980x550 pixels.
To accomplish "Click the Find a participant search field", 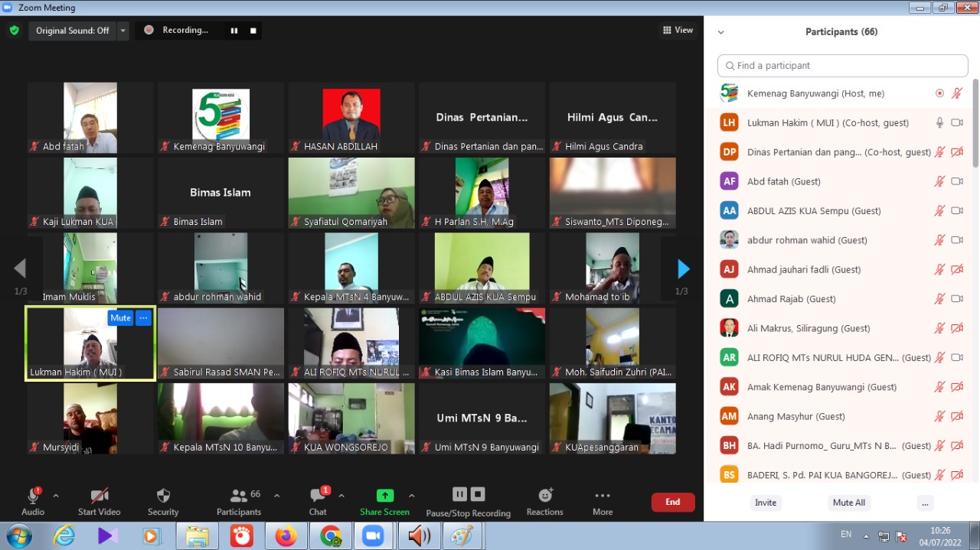I will 842,66.
